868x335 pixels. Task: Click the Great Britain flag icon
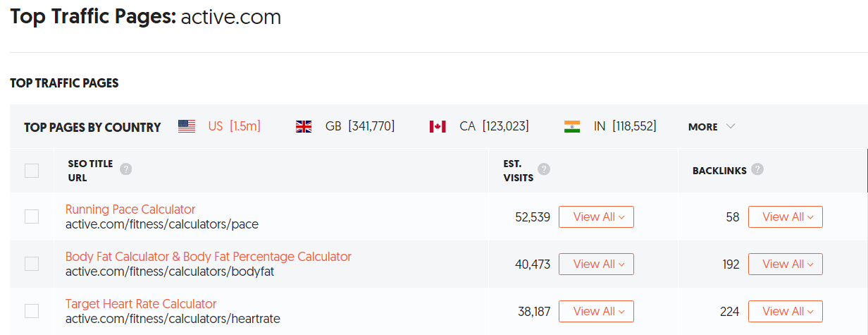click(304, 127)
